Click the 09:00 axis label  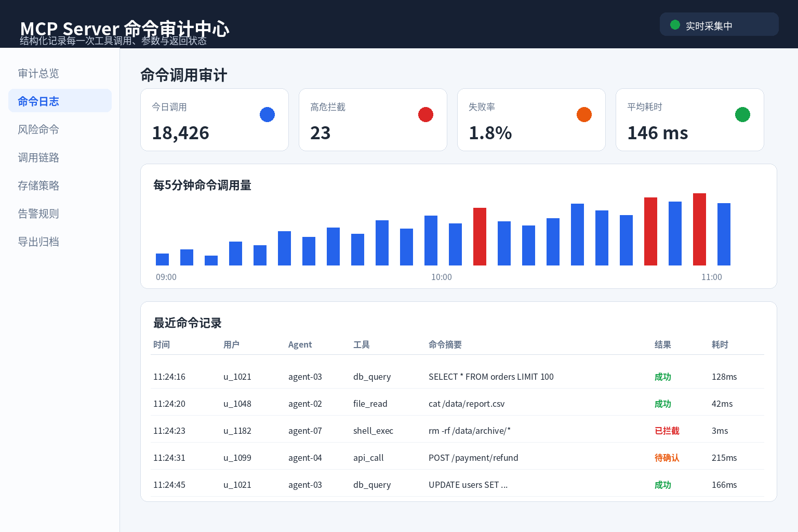[x=166, y=277]
